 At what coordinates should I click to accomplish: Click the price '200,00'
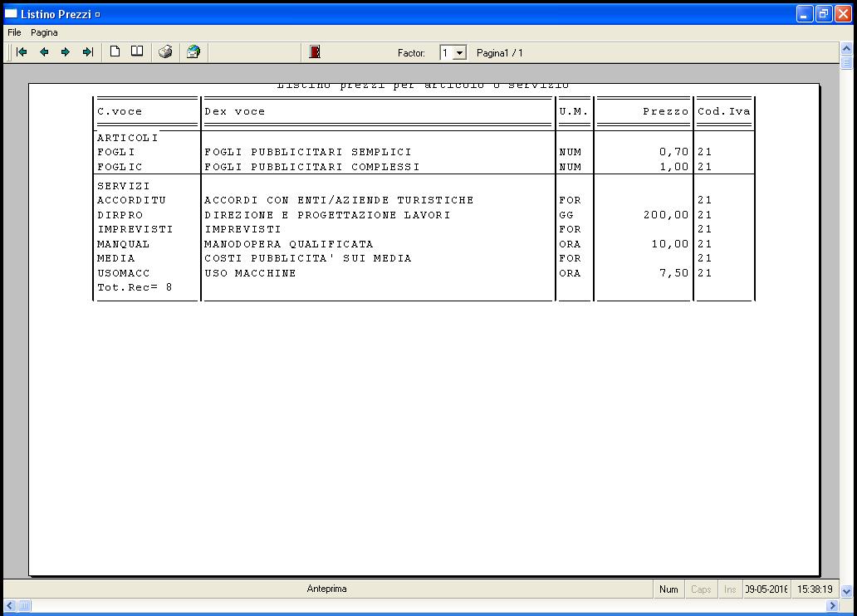[x=666, y=215]
